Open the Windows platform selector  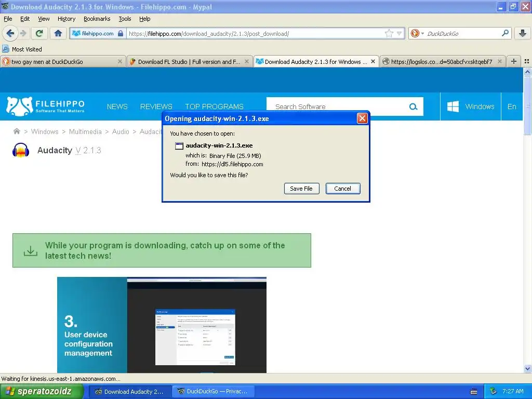(471, 107)
